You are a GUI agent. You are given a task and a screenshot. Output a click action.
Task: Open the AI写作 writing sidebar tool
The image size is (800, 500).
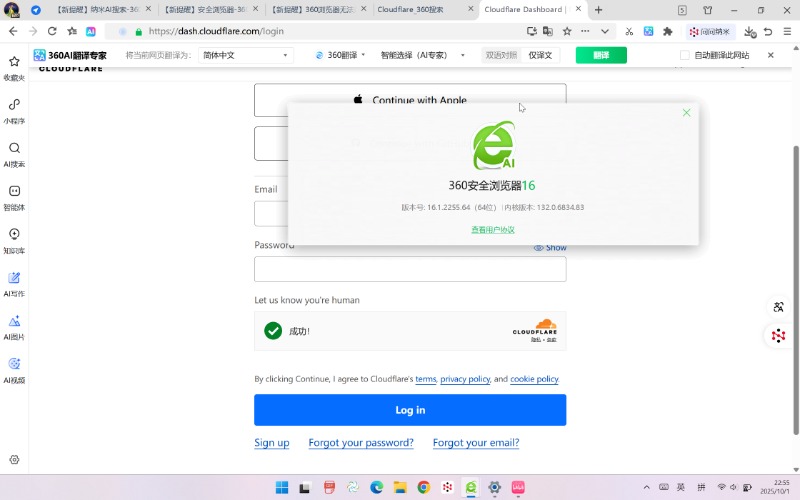[x=14, y=283]
